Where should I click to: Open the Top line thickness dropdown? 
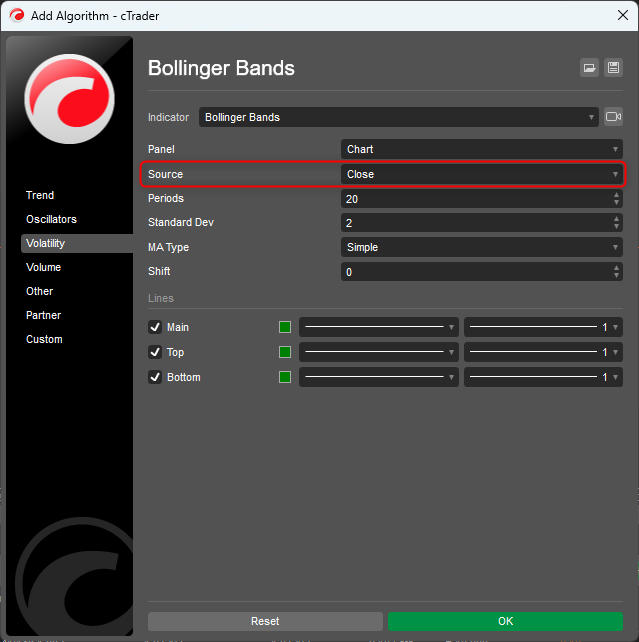[x=543, y=352]
